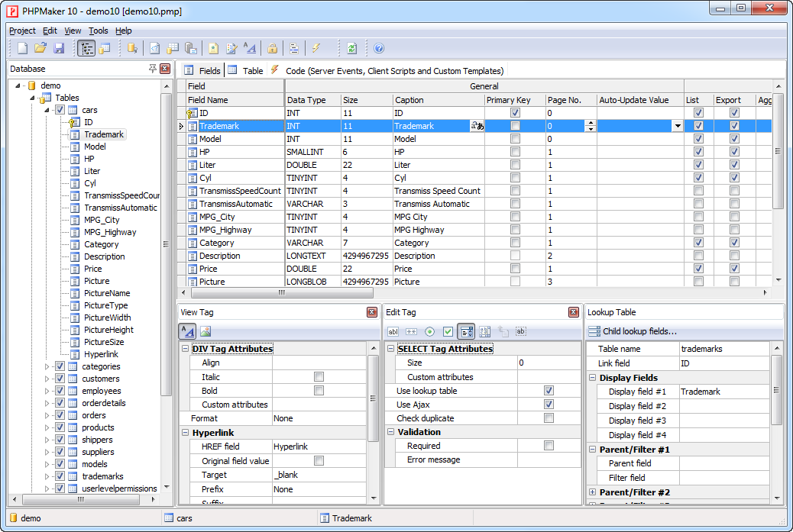Select MPG_City field in database tree
Screen dimensions: 793x532
102,220
